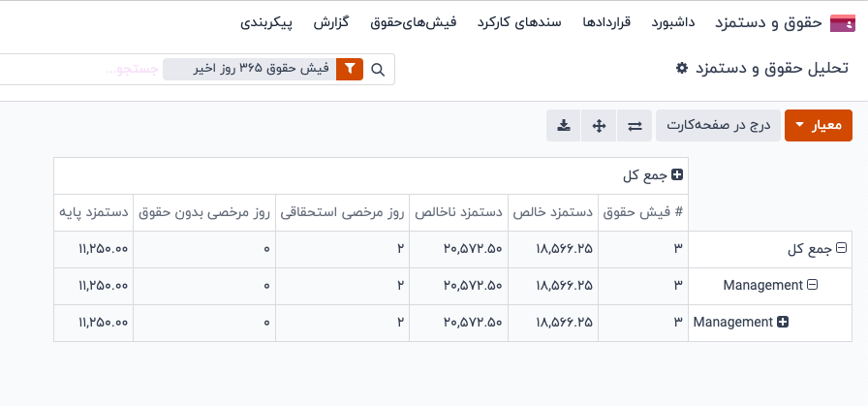This screenshot has height=406, width=868.
Task: Expand the جمع کل column header
Action: click(677, 175)
